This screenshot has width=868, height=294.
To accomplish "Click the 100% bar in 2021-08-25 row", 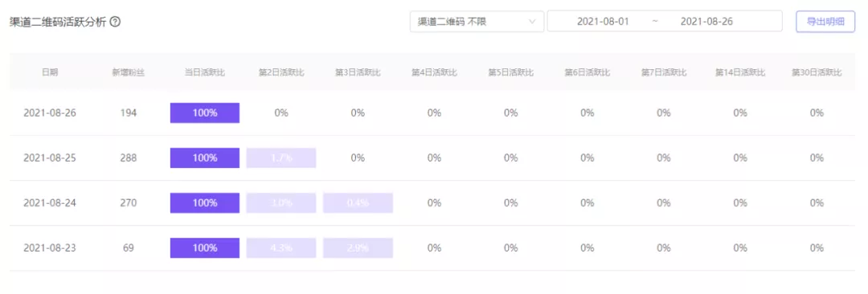I will (205, 158).
